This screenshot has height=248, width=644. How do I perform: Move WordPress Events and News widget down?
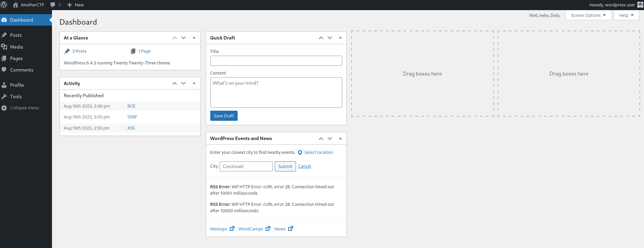(330, 138)
